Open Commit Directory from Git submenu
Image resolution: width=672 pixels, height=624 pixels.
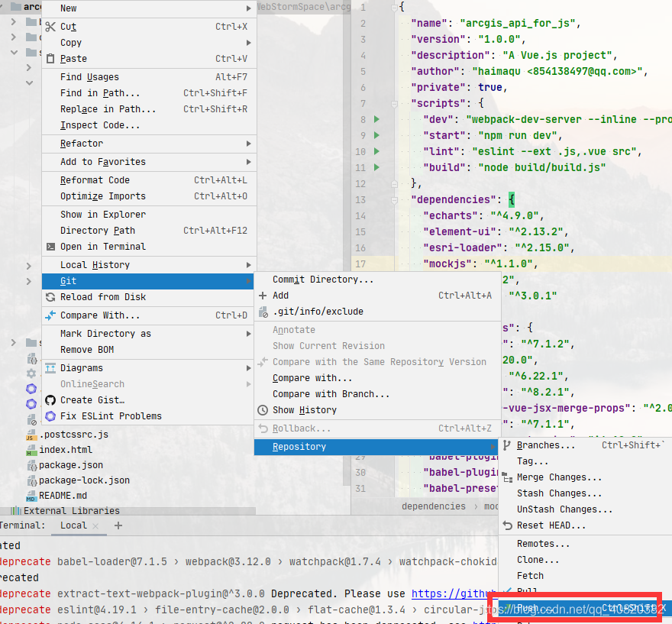[377, 280]
